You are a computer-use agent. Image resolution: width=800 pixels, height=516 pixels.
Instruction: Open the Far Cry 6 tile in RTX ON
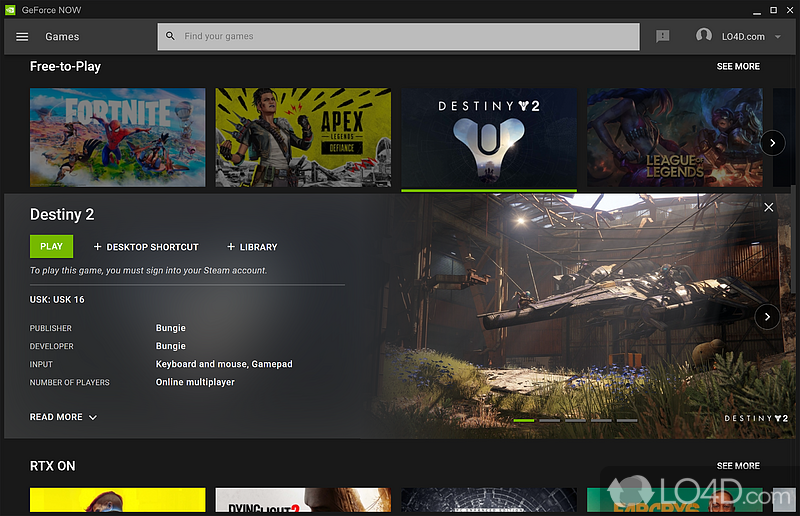click(x=674, y=500)
